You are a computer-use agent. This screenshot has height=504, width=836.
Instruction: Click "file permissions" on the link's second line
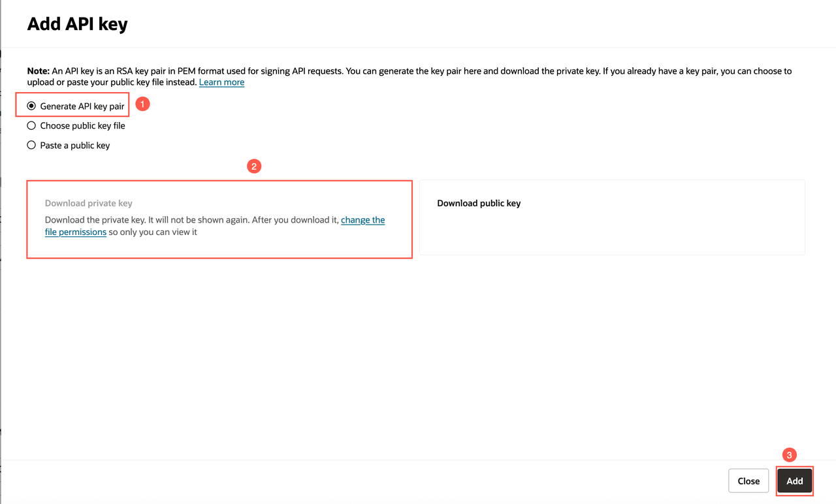coord(76,232)
